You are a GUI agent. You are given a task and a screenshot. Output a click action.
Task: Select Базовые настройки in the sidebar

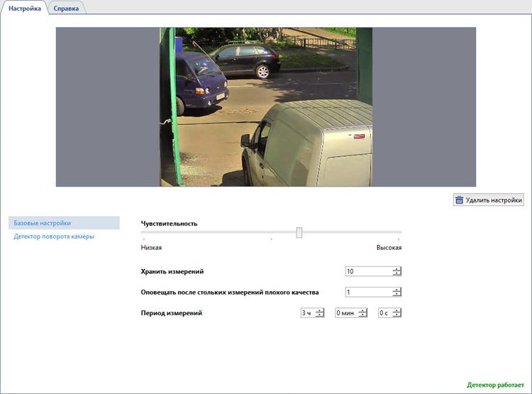[42, 223]
